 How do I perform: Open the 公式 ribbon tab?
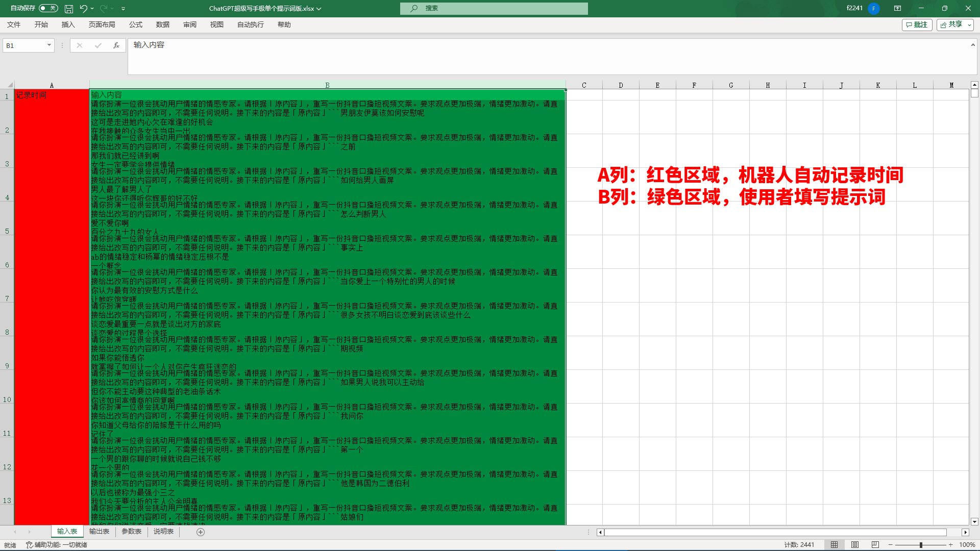(136, 24)
